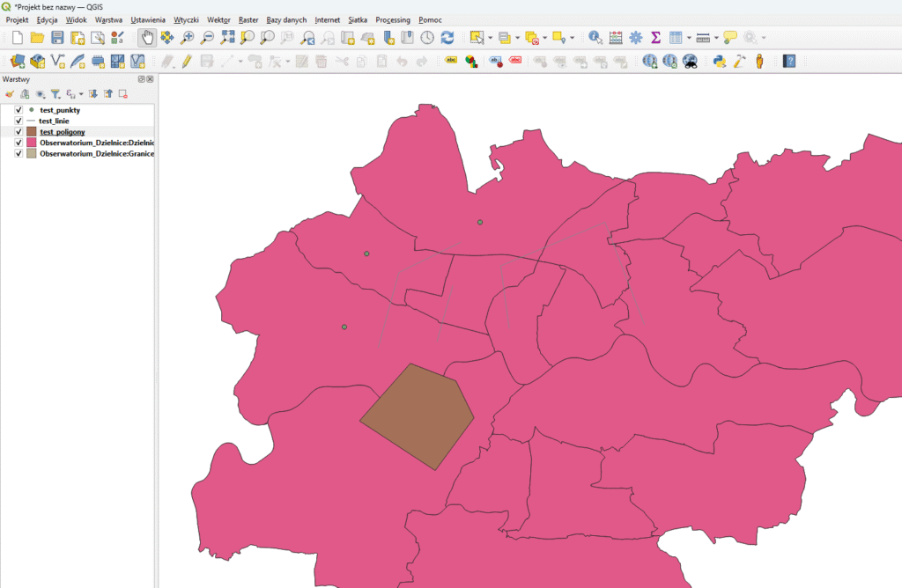The width and height of the screenshot is (902, 588).
Task: Toggle visibility of test_linie layer
Action: pos(18,121)
